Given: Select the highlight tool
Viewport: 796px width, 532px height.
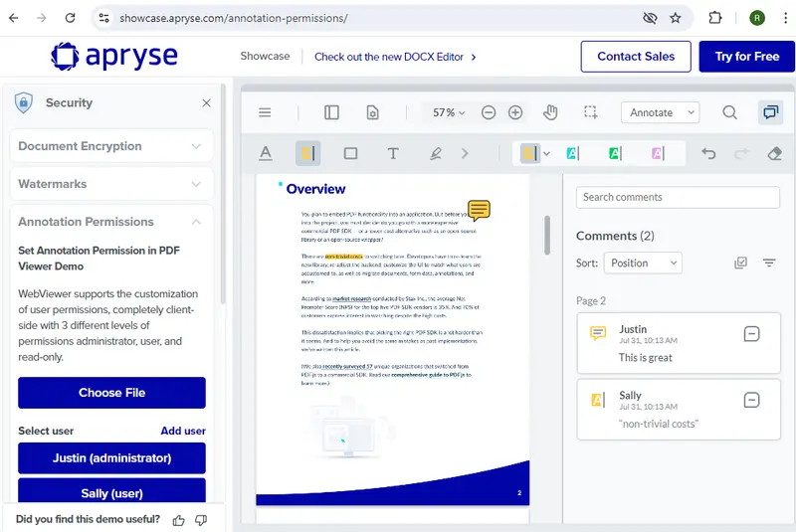Looking at the screenshot, I should [x=308, y=154].
